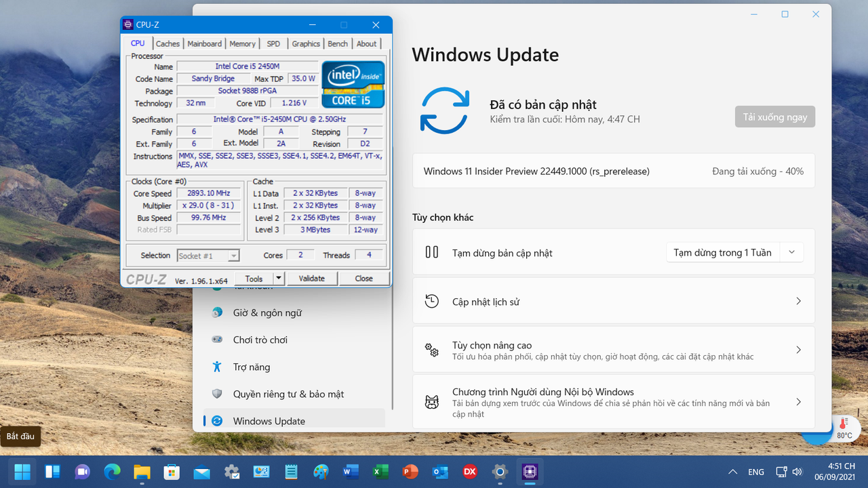The height and width of the screenshot is (488, 868).
Task: Expand the Tùy chọn nâng cao row chevron
Action: click(x=798, y=350)
